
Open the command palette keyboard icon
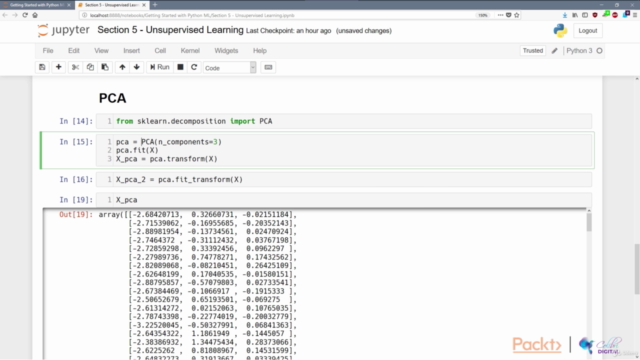(x=268, y=67)
